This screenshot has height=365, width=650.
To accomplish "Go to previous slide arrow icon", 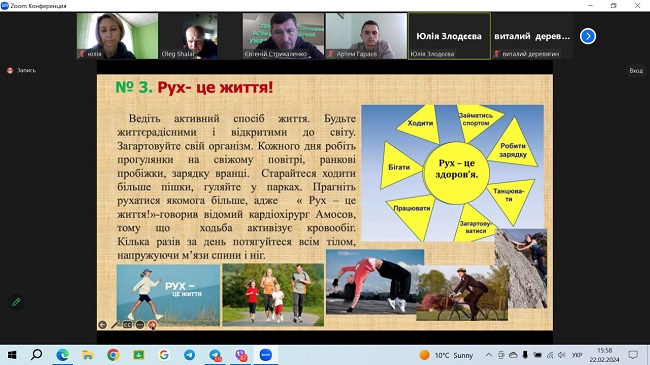I will (102, 325).
